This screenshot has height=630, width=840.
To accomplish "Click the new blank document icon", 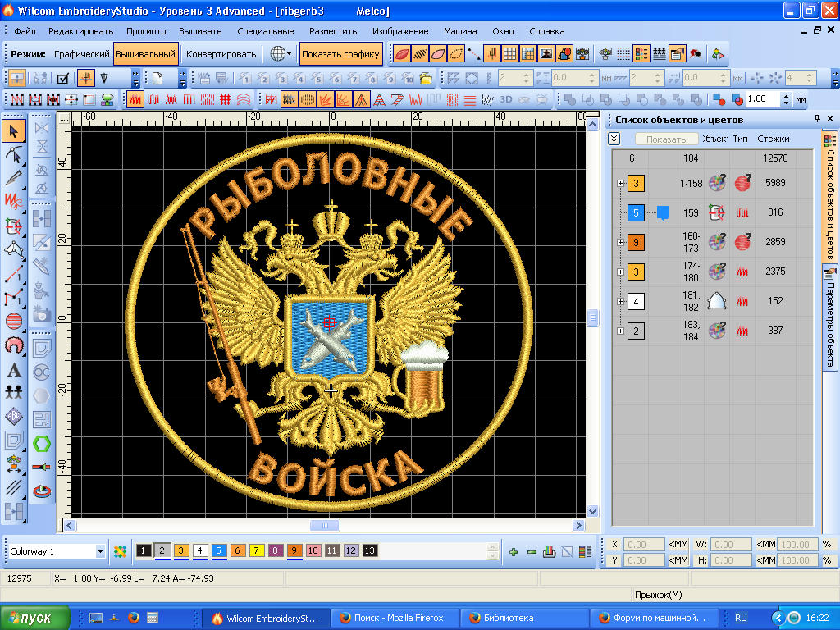I will point(157,79).
